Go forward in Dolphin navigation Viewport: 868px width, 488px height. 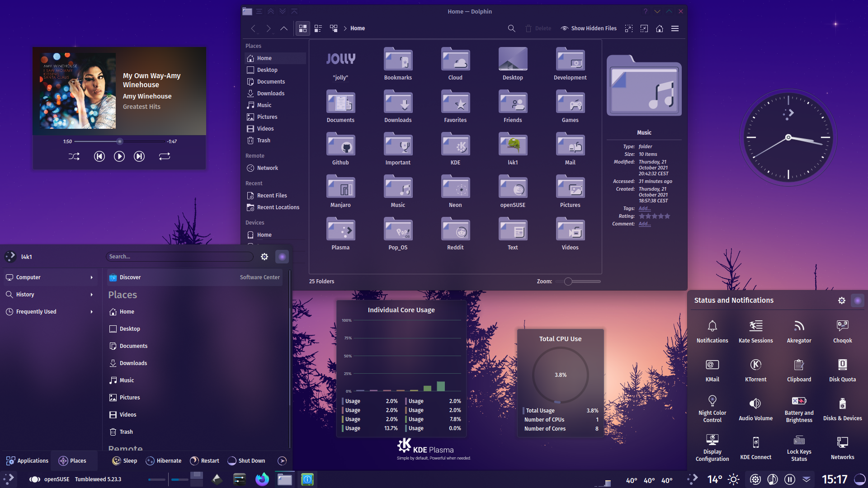point(269,28)
